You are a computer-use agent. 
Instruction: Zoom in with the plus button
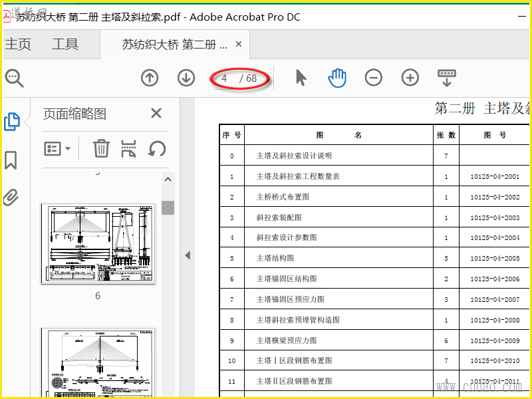410,78
